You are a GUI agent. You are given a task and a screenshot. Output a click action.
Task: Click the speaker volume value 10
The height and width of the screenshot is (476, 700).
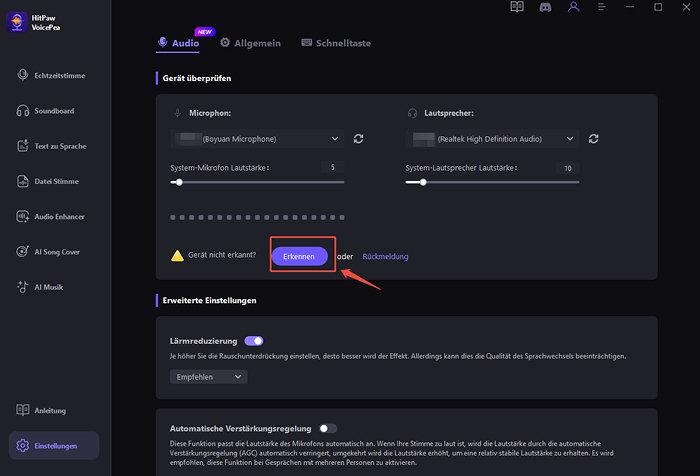[x=568, y=168]
